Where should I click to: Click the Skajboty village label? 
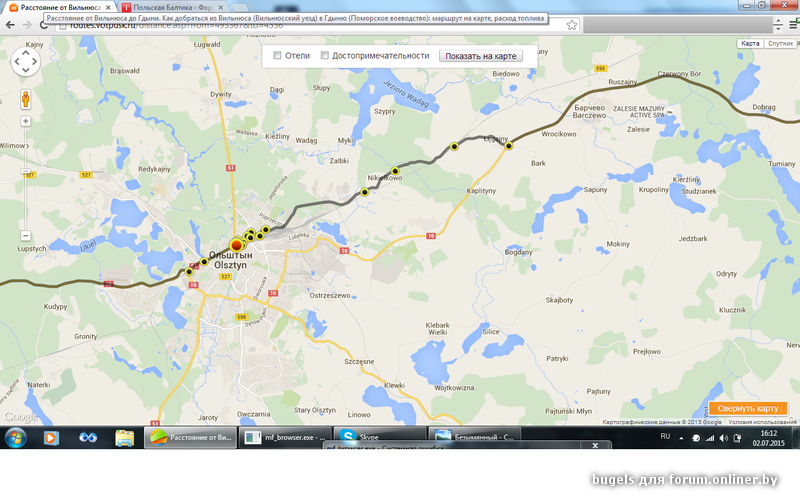click(x=559, y=300)
